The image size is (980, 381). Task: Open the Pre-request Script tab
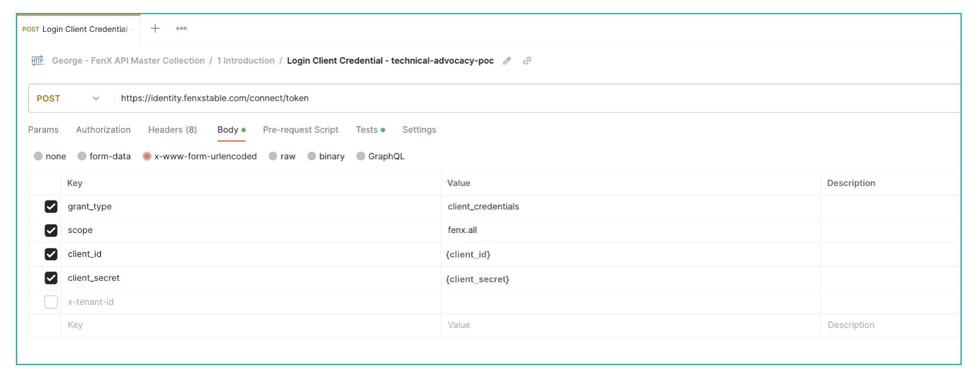coord(300,130)
